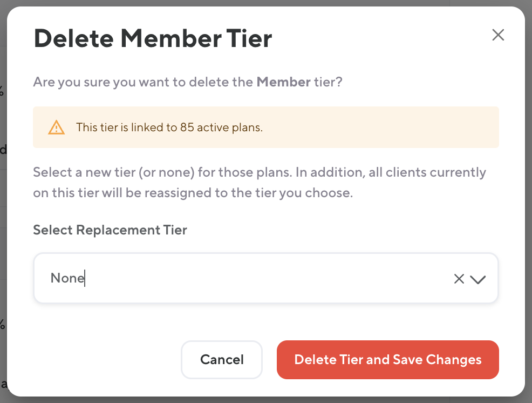This screenshot has height=403, width=532.
Task: Click the 'linked to 85 active plans' warning banner
Action: point(324,127)
